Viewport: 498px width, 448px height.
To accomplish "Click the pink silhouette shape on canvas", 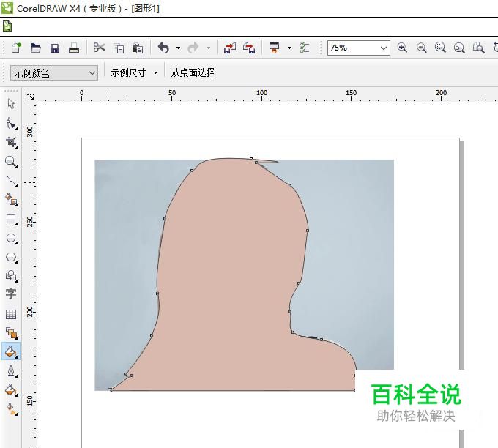I will pos(235,276).
